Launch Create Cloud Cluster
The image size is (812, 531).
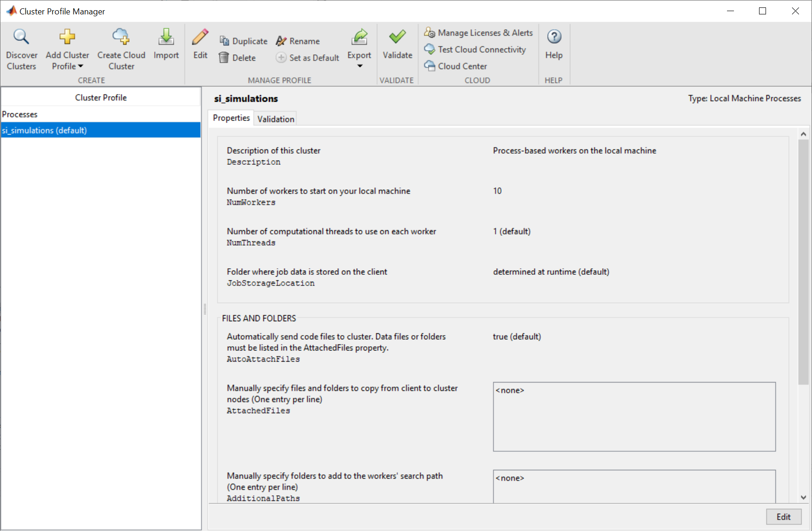121,49
